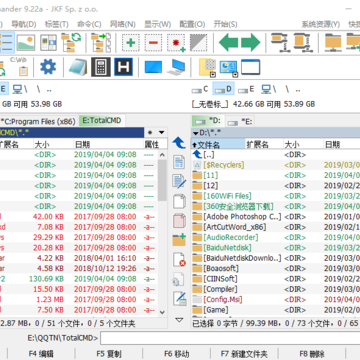360x360 pixels.
Task: Click the left panel favorites asterisk button
Action: [x=150, y=133]
